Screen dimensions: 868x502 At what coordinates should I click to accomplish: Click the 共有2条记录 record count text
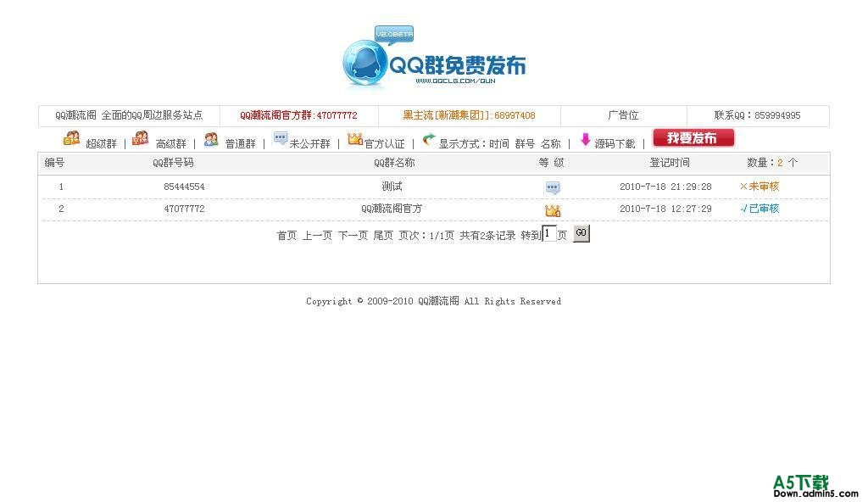[x=487, y=236]
